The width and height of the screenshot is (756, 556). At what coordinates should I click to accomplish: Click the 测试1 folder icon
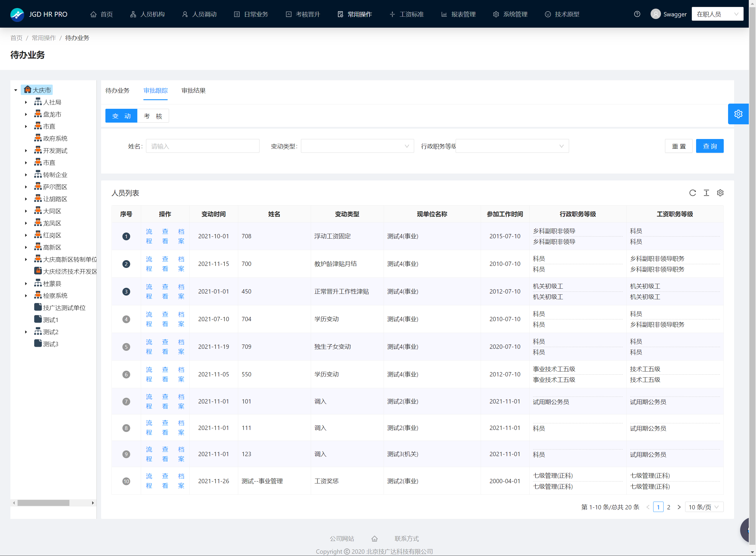(x=38, y=319)
